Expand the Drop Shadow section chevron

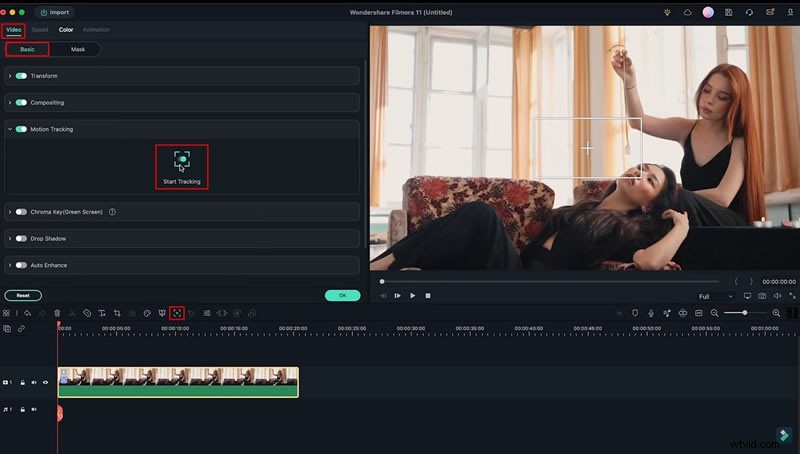pyautogui.click(x=10, y=238)
